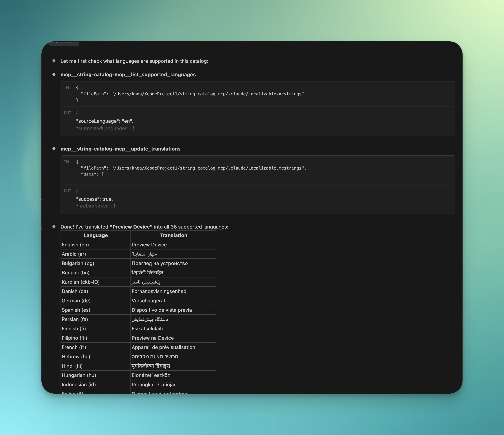Collapse the mcp update_translations tool call
Viewport: 504px width, 435px height.
[120, 149]
